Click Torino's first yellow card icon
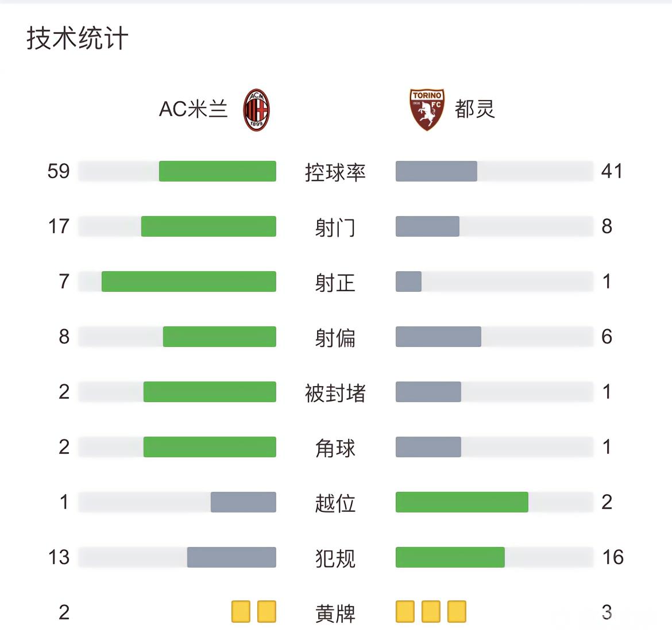 [405, 612]
